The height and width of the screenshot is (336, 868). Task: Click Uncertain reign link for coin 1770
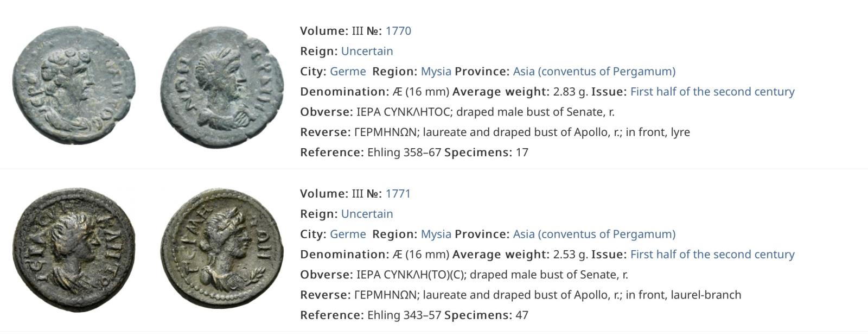tap(367, 51)
